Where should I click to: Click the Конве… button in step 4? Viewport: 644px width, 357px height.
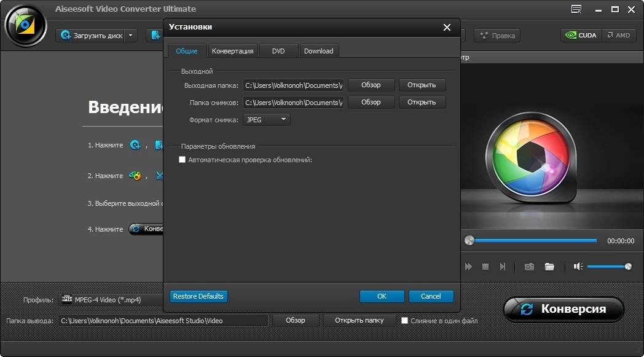(146, 229)
